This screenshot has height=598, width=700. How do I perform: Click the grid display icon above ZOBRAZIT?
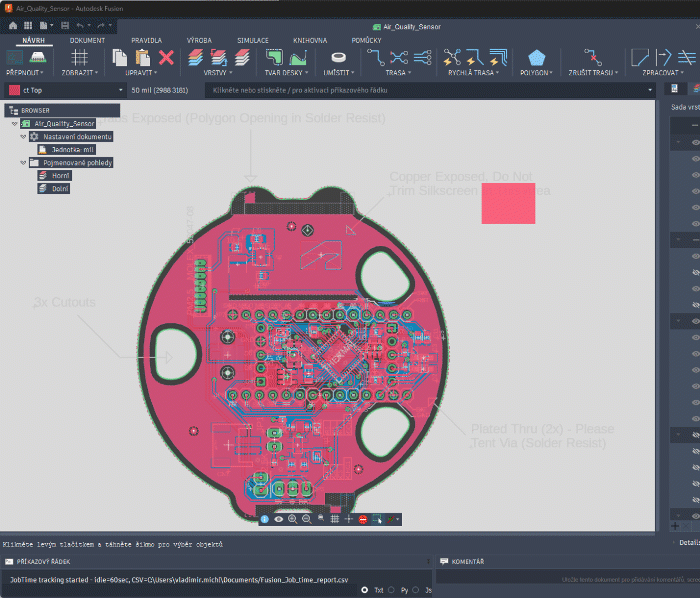pyautogui.click(x=79, y=58)
